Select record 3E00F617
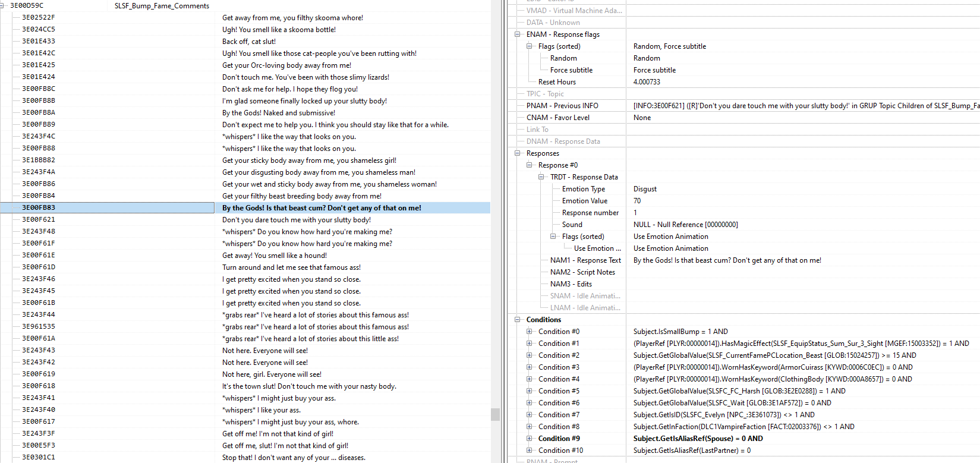Viewport: 980px width, 463px height. click(x=245, y=422)
